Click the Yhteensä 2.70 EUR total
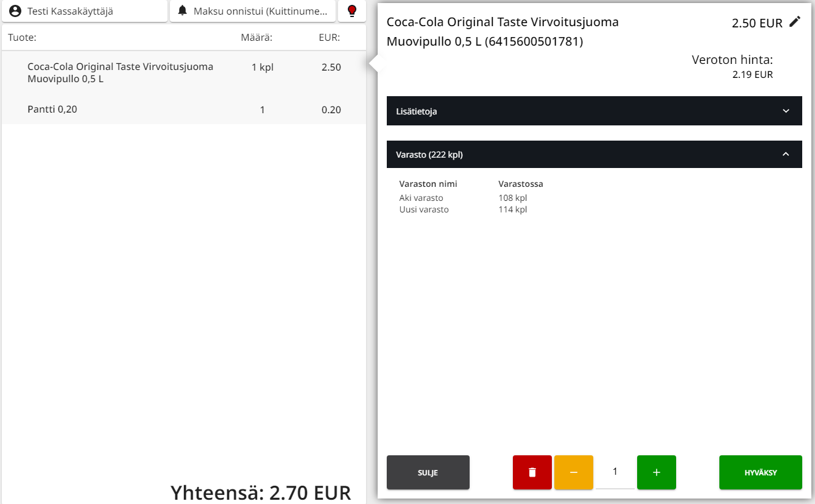This screenshot has width=815, height=504. [x=261, y=492]
